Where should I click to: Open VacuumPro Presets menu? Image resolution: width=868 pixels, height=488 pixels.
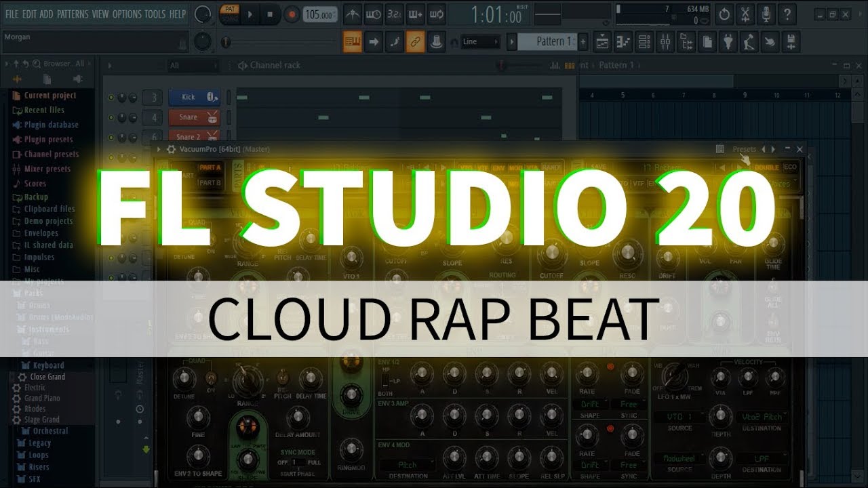point(744,149)
